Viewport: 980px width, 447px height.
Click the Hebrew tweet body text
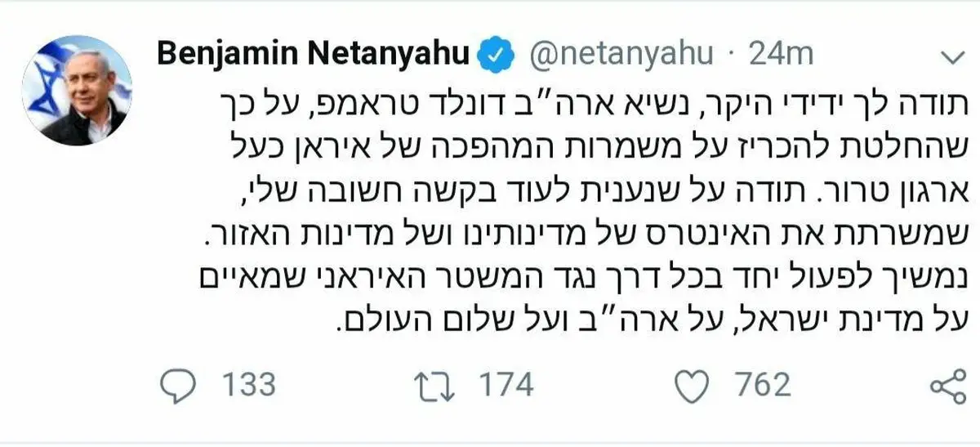tap(563, 204)
